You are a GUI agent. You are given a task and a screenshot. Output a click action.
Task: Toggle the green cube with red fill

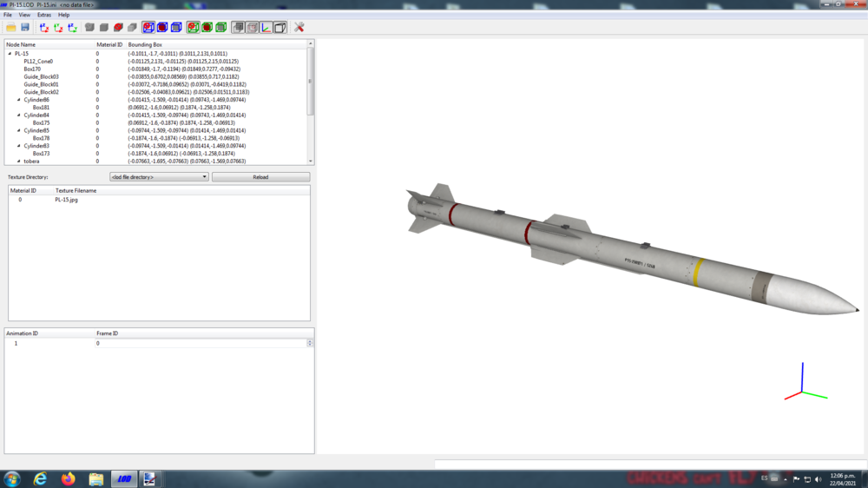(x=207, y=27)
